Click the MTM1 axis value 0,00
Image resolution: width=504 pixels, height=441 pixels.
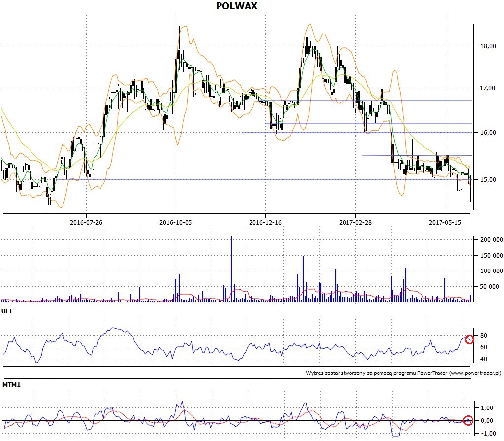[x=487, y=421]
